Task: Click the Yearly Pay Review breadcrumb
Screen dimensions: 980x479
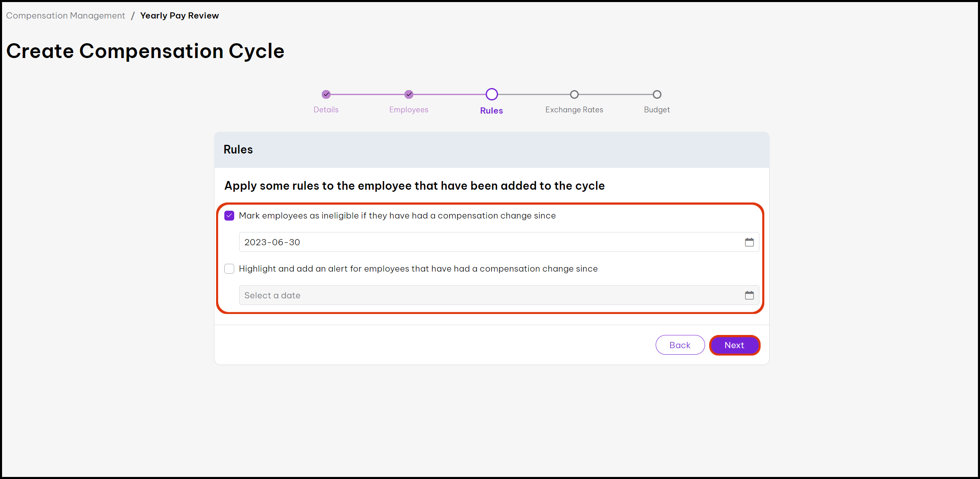Action: click(x=179, y=16)
